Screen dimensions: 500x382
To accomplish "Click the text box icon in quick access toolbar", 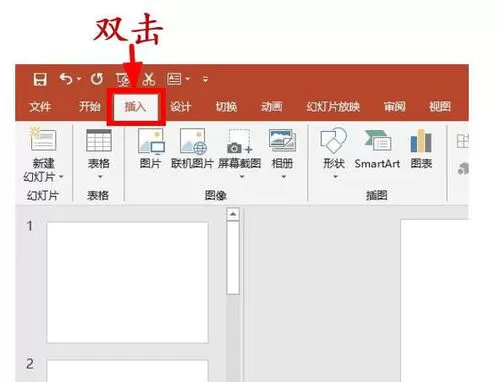I will [174, 79].
